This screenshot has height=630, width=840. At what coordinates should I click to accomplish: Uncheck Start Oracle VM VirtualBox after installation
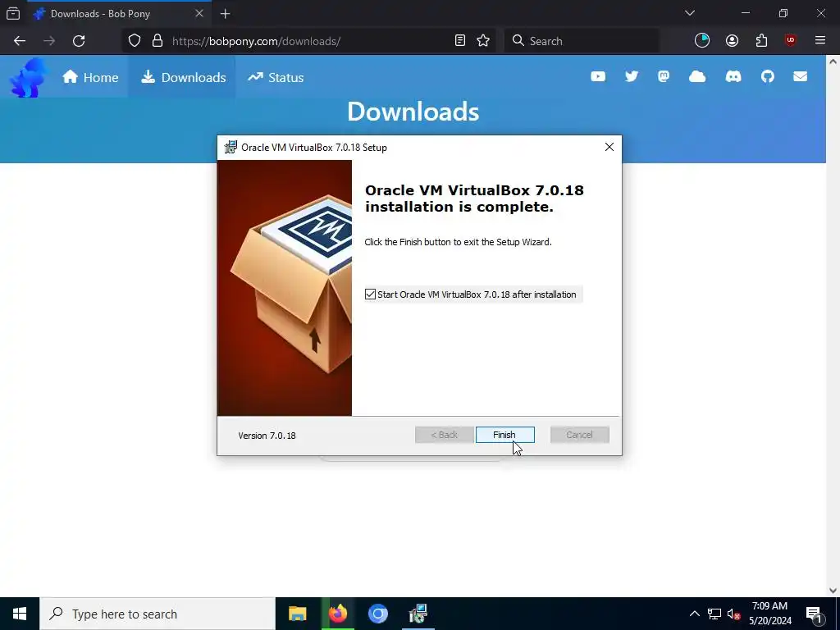370,294
